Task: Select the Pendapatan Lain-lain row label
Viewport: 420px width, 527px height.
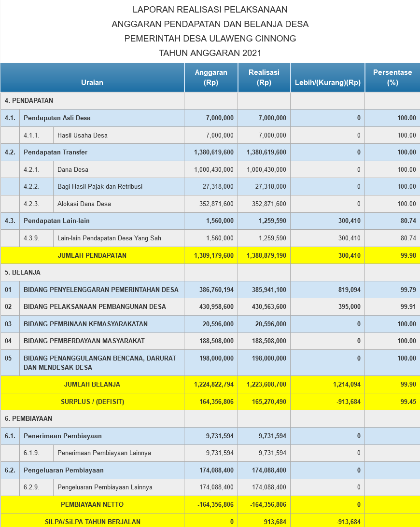Action: click(x=56, y=221)
